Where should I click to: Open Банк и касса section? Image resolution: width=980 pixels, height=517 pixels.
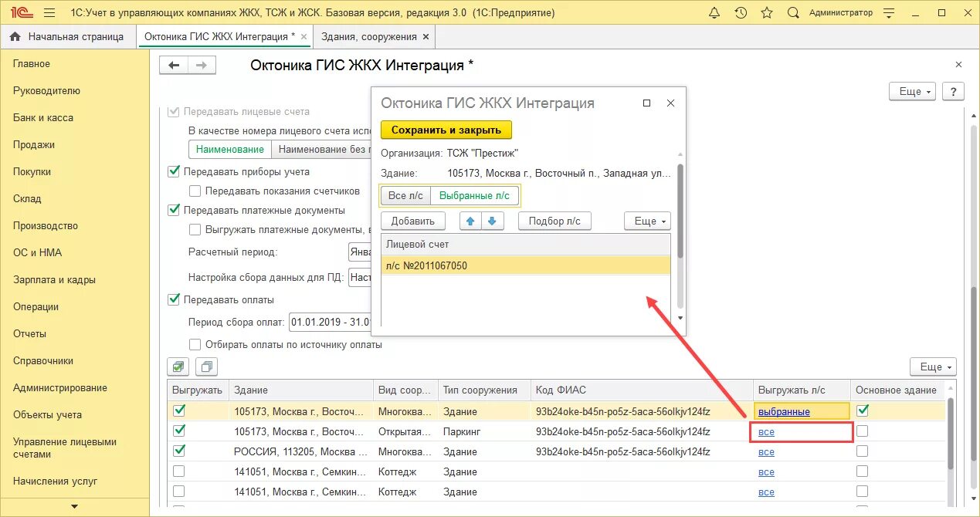pos(43,117)
